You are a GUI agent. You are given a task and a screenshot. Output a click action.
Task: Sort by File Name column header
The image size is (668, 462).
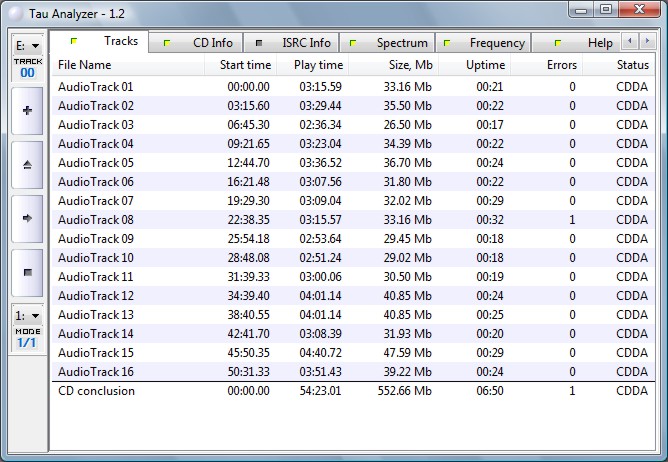point(85,65)
